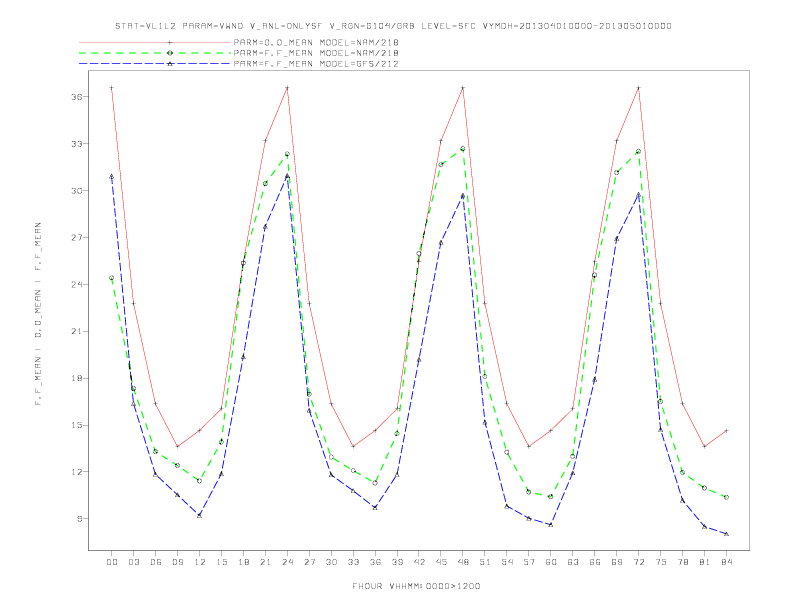Click blue triangle data point at hour 60
Viewport: 792px width, 612px height.
(x=551, y=525)
